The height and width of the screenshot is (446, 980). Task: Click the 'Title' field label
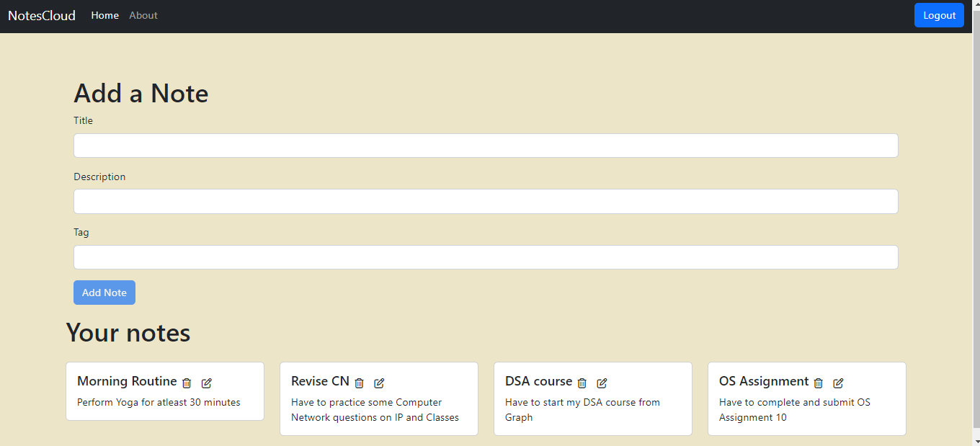(x=83, y=120)
